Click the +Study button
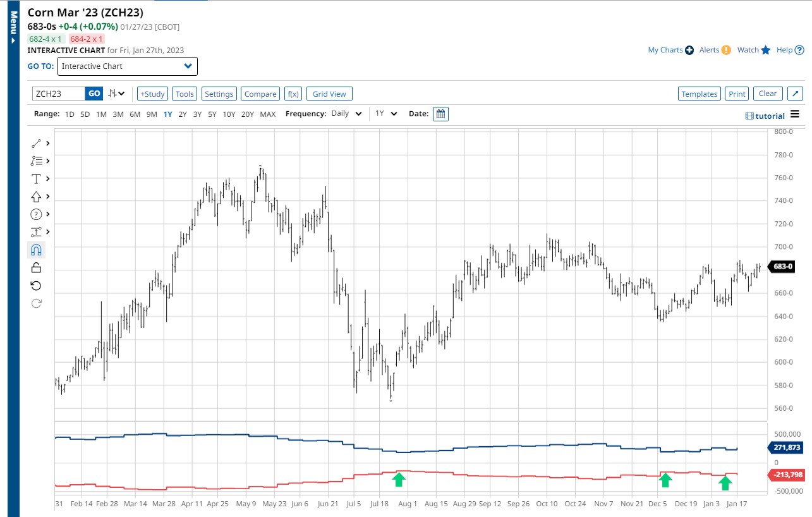812x517 pixels. point(152,94)
